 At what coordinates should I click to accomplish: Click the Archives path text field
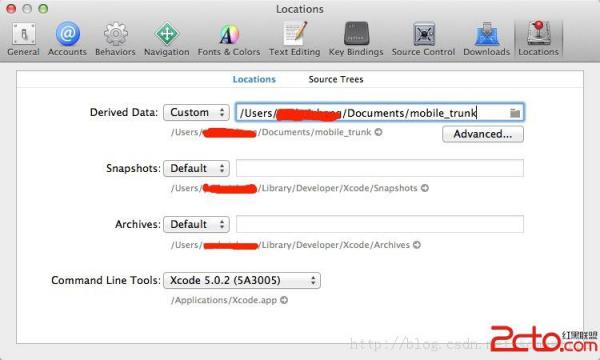point(380,224)
